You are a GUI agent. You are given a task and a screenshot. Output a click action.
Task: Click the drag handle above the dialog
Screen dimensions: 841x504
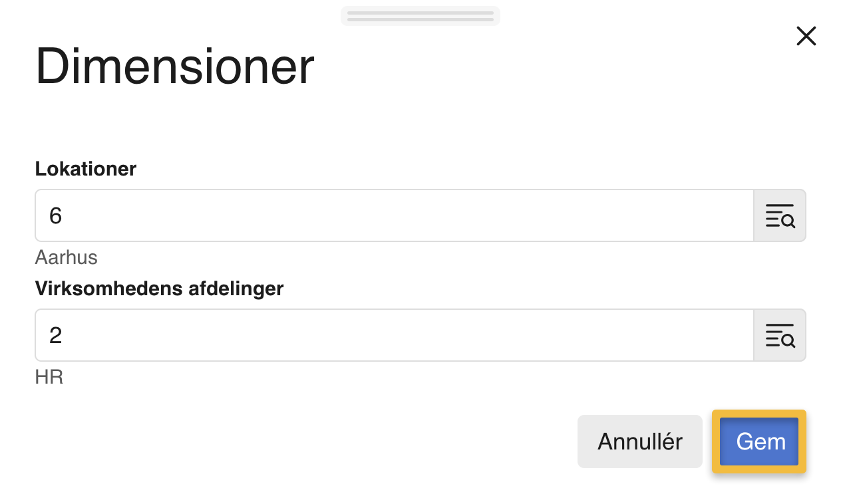click(420, 15)
